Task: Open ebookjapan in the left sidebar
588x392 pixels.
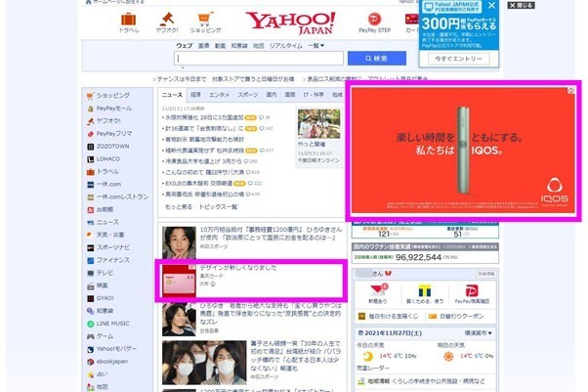Action: (x=107, y=362)
